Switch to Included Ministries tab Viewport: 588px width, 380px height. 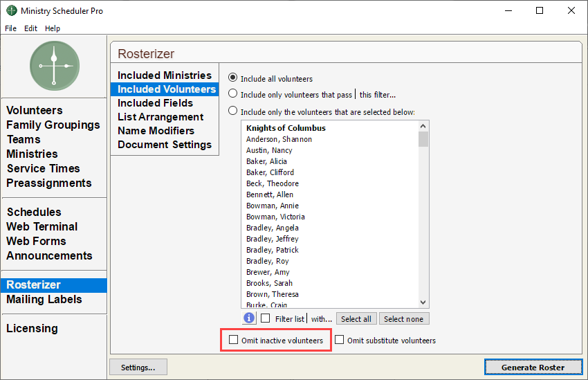coord(165,75)
